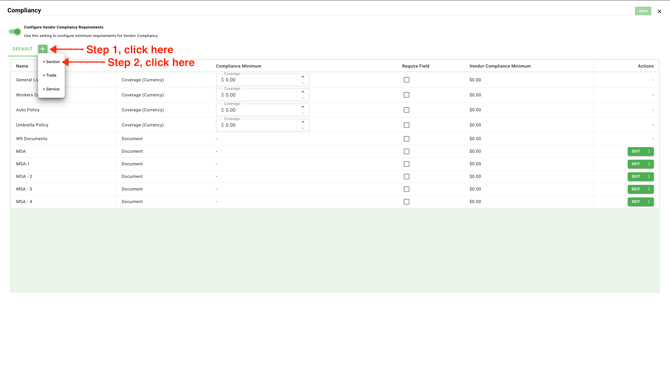Close the Compliancy dialog with the X
670x386 pixels.
click(x=659, y=12)
